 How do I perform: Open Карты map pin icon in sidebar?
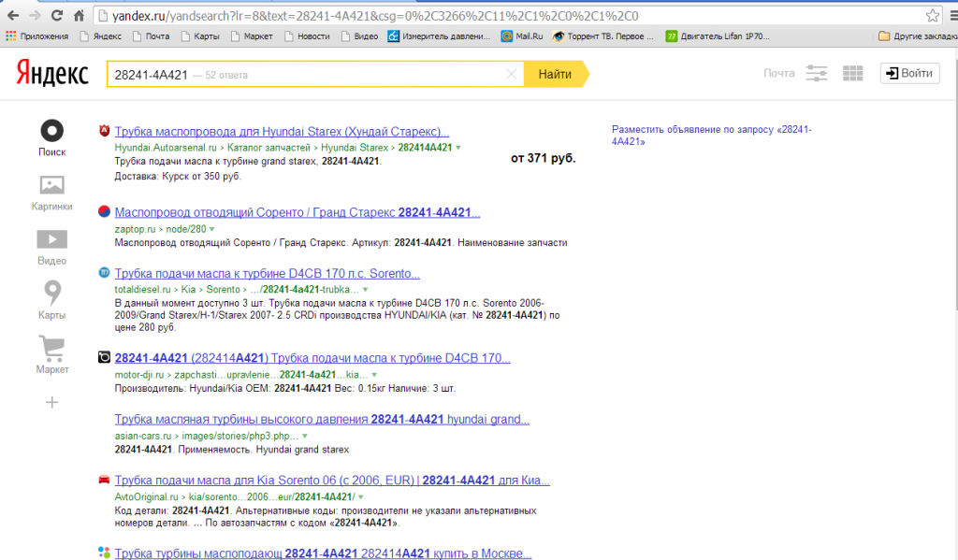(x=51, y=294)
